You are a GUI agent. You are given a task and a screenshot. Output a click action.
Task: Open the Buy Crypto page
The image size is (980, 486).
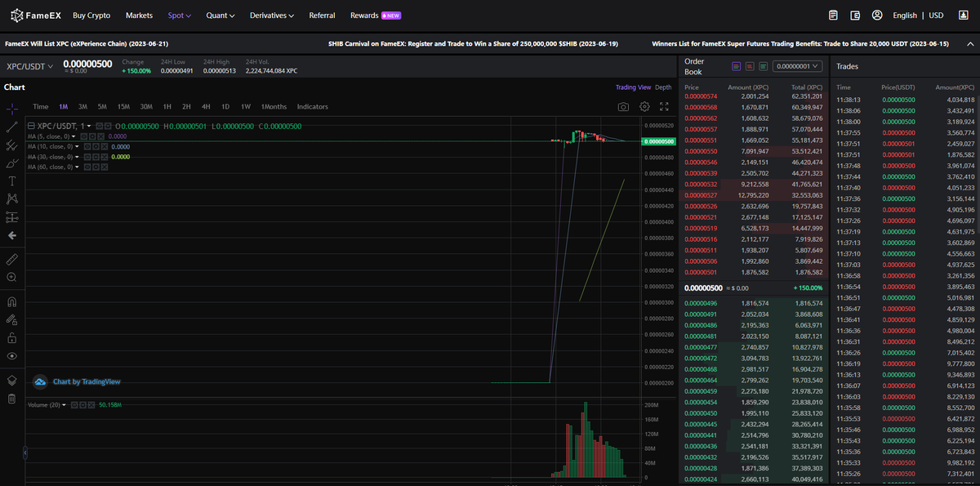[x=91, y=16]
